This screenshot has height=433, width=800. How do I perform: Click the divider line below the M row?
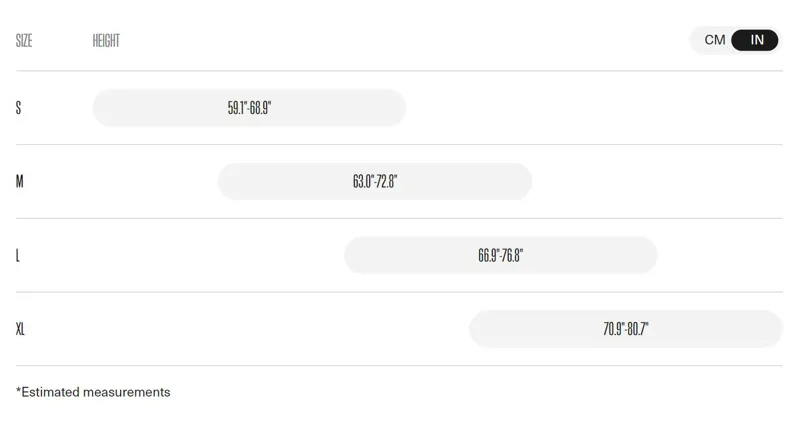pos(399,219)
